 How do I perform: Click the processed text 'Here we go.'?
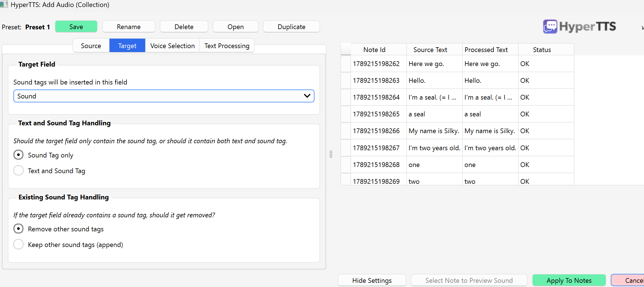coord(490,64)
